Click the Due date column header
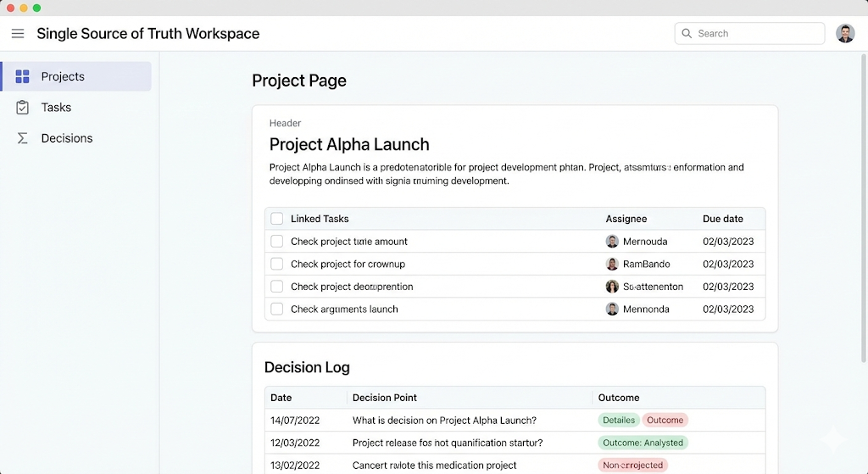Image resolution: width=868 pixels, height=474 pixels. (722, 219)
